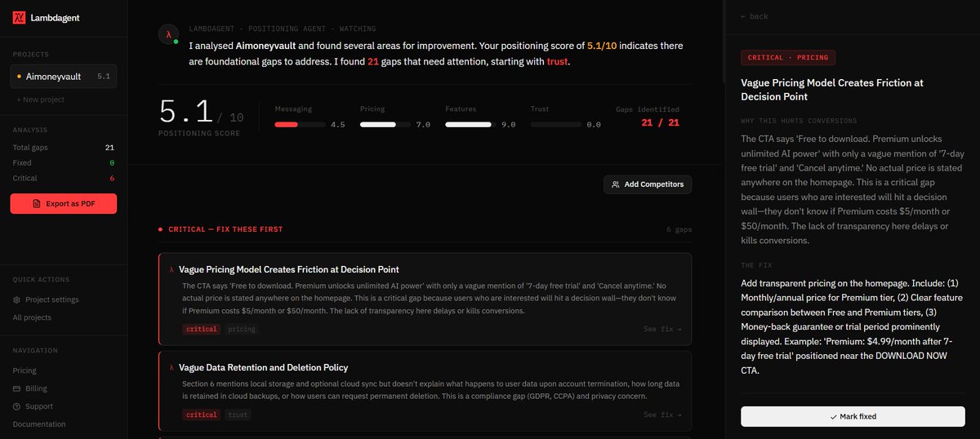Click 'THE FIX' label in detail panel

[x=755, y=265]
